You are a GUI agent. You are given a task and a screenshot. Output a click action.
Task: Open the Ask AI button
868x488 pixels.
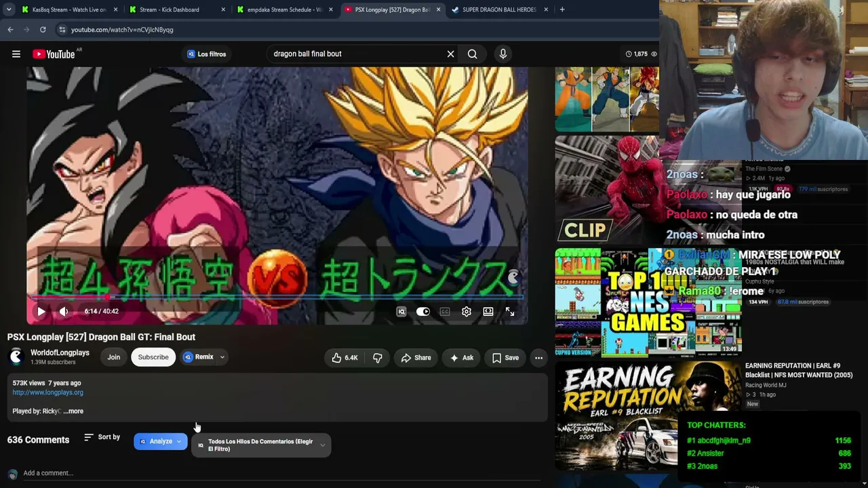(461, 358)
